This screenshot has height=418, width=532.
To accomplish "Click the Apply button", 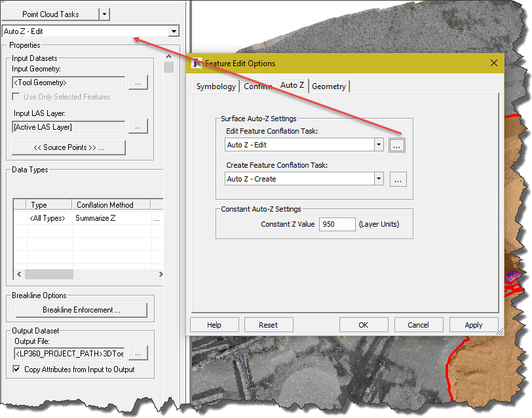I will [x=474, y=325].
